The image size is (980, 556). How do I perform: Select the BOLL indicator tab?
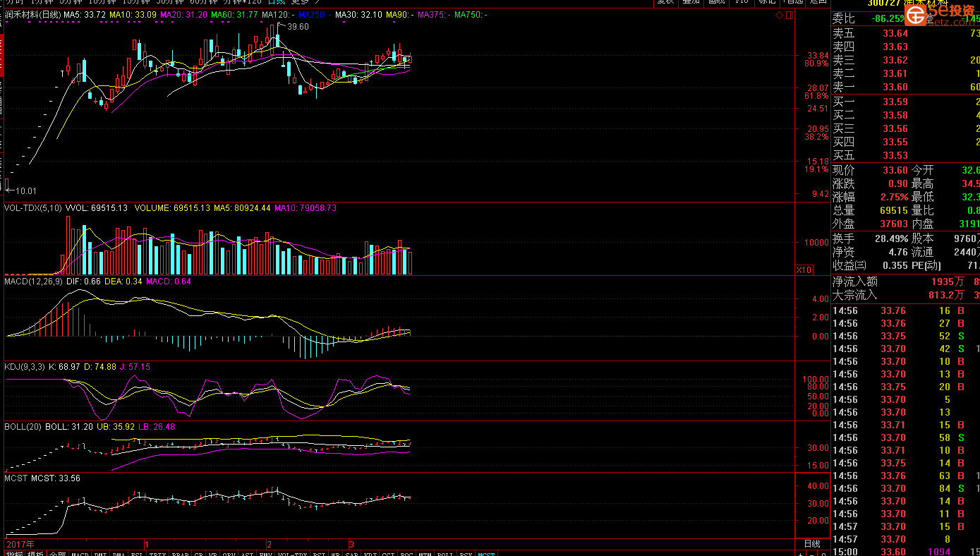(445, 555)
